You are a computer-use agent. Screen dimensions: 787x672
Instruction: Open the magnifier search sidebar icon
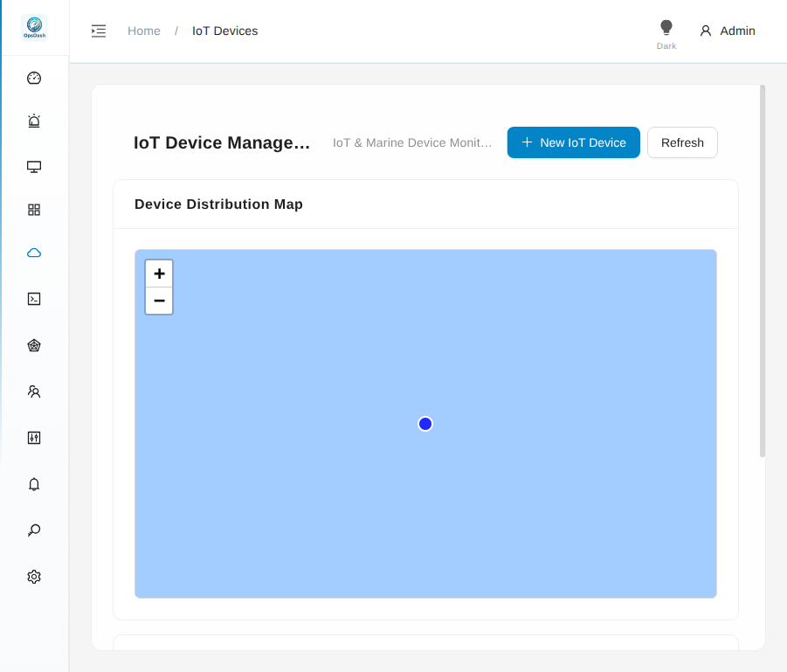click(34, 530)
